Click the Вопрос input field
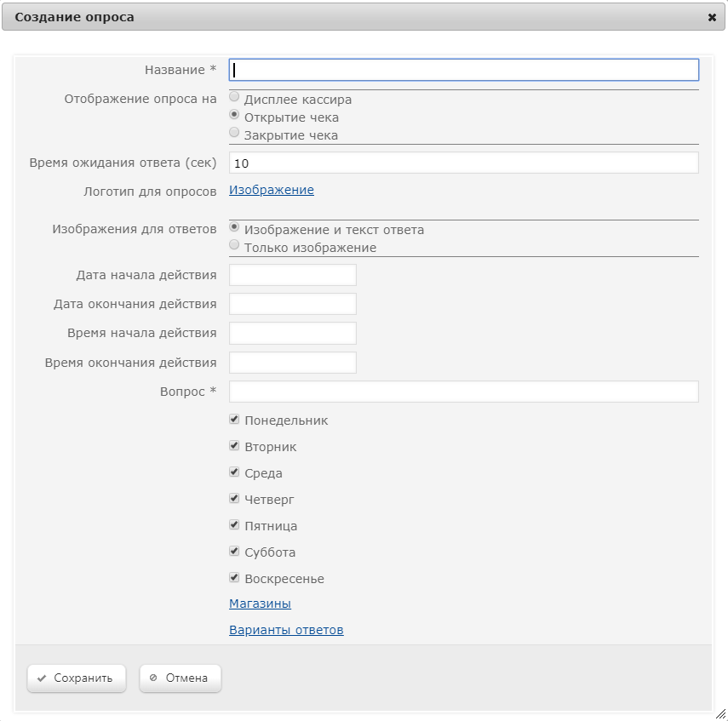Viewport: 728px width, 721px height. pos(464,392)
